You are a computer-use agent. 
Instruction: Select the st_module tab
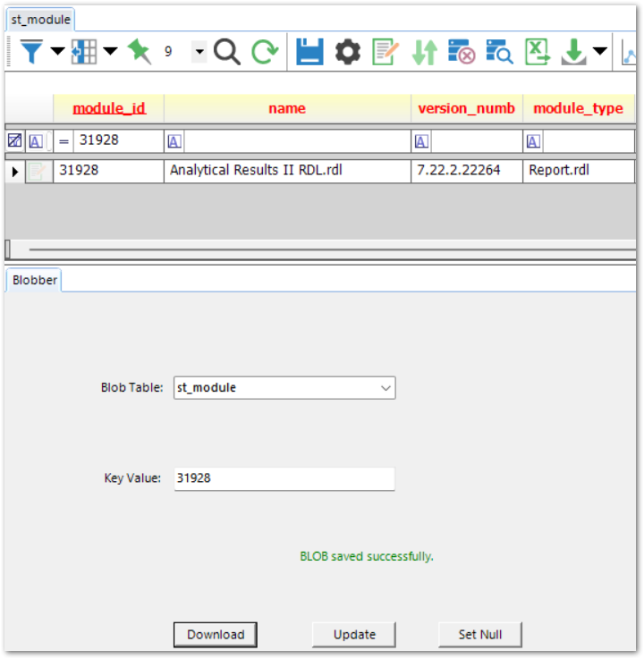tap(40, 20)
